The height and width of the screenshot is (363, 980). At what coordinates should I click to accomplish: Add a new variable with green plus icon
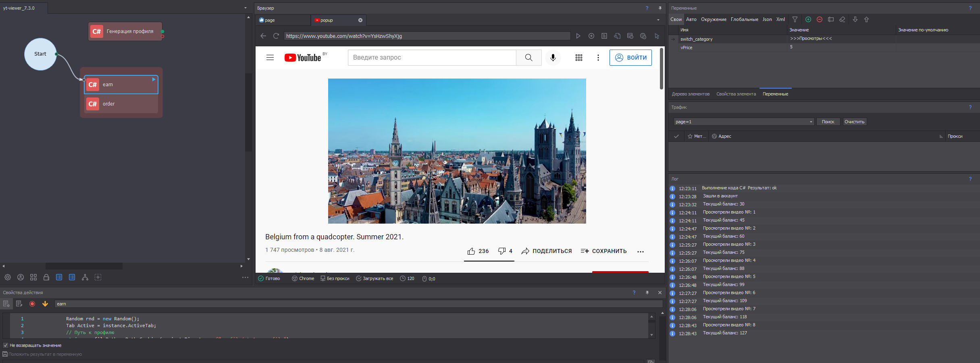coord(808,19)
